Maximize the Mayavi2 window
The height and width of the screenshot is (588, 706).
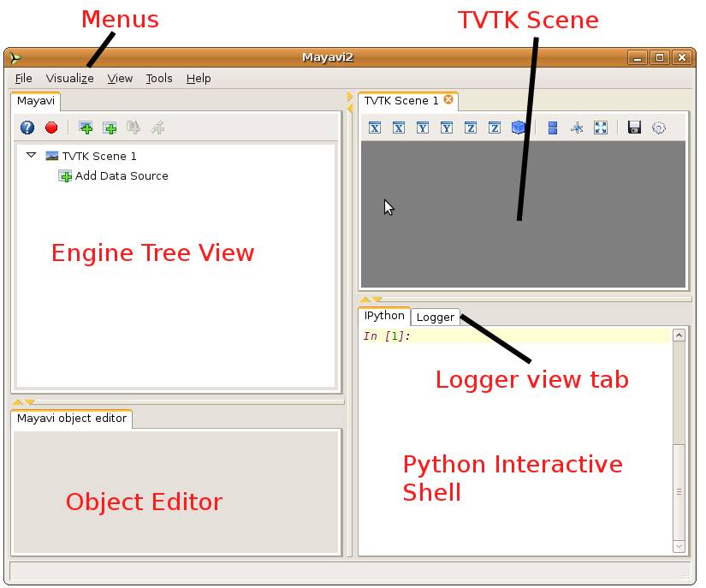(x=660, y=57)
